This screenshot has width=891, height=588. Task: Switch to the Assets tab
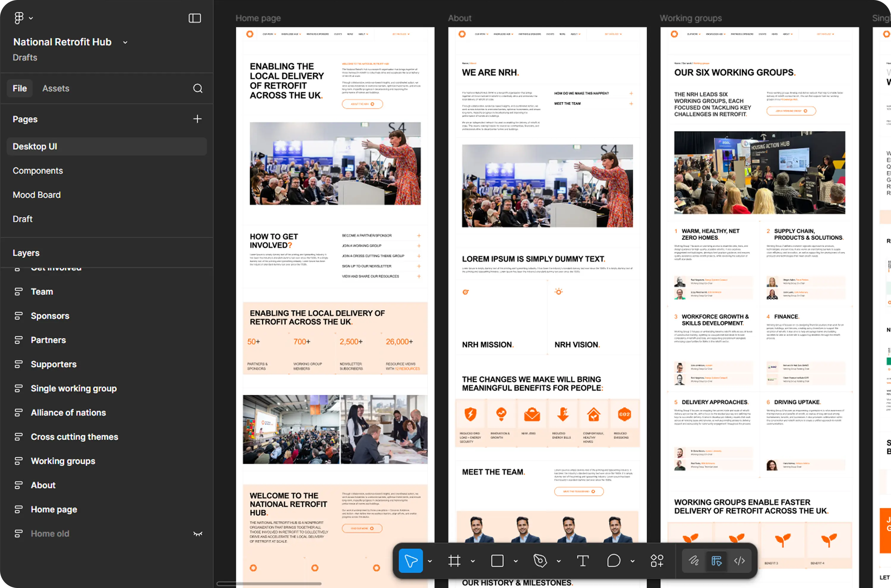(56, 88)
